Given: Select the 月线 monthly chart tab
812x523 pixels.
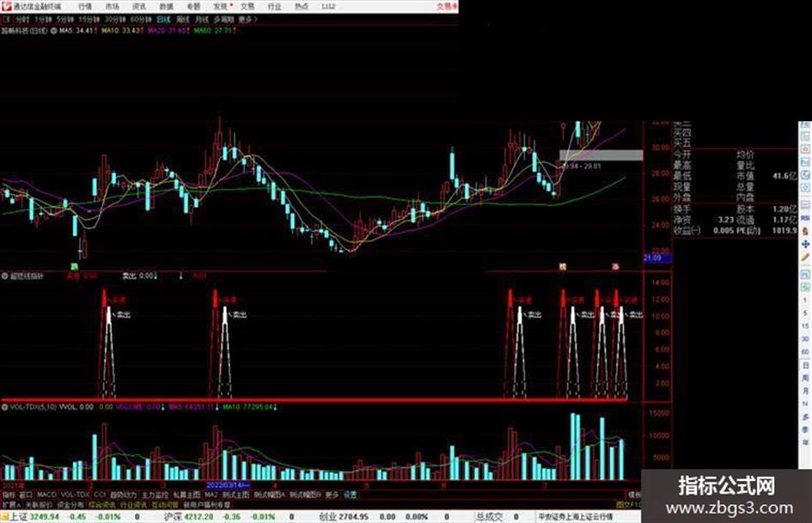Looking at the screenshot, I should point(201,19).
